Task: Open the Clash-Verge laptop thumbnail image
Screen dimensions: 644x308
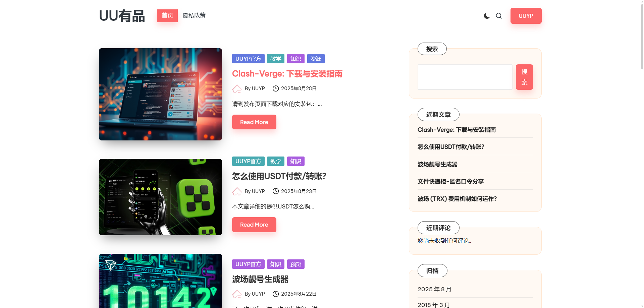Action: (x=160, y=94)
